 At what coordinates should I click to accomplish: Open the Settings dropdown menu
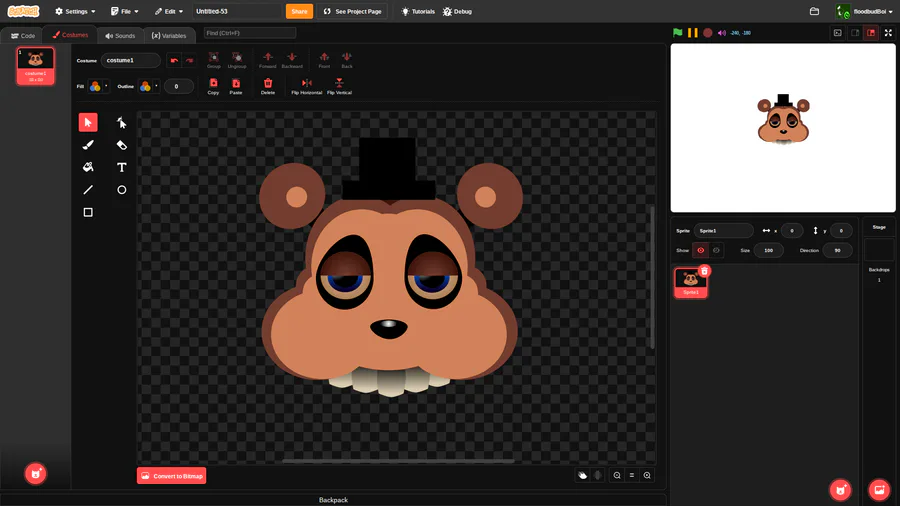[x=75, y=11]
